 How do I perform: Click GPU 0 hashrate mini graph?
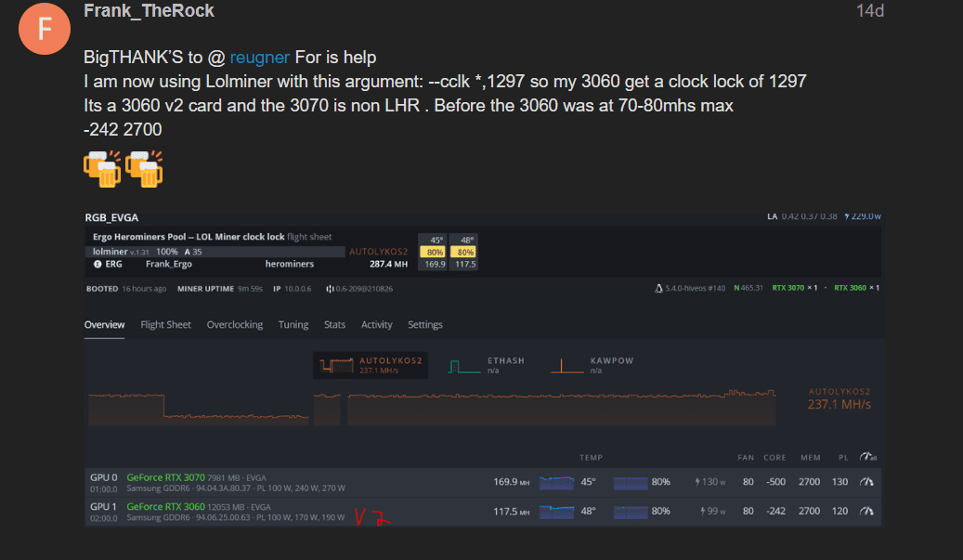click(556, 483)
